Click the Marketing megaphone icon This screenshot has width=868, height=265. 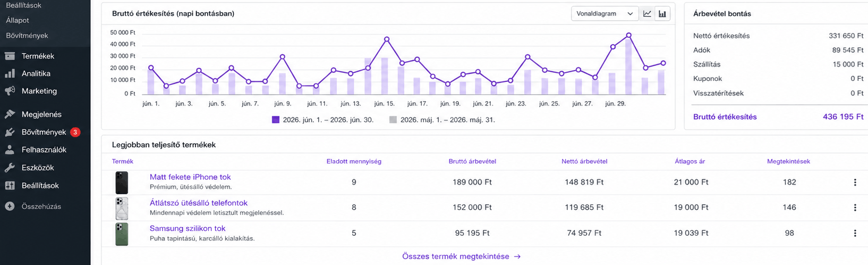point(10,91)
